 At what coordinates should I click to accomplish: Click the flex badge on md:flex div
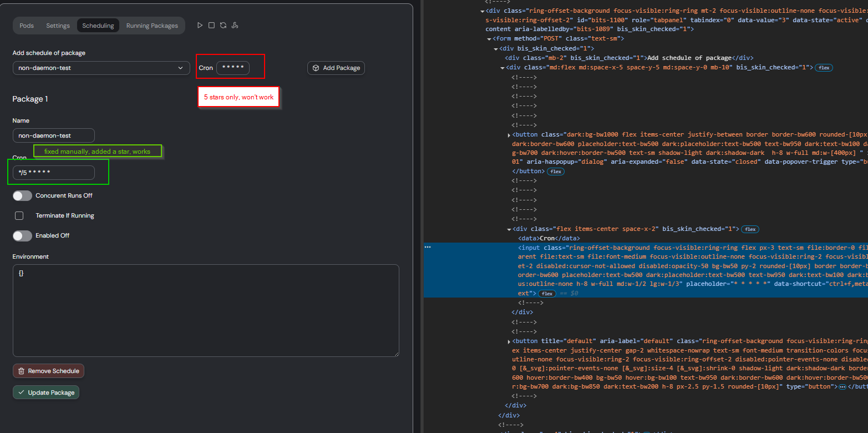click(x=824, y=68)
